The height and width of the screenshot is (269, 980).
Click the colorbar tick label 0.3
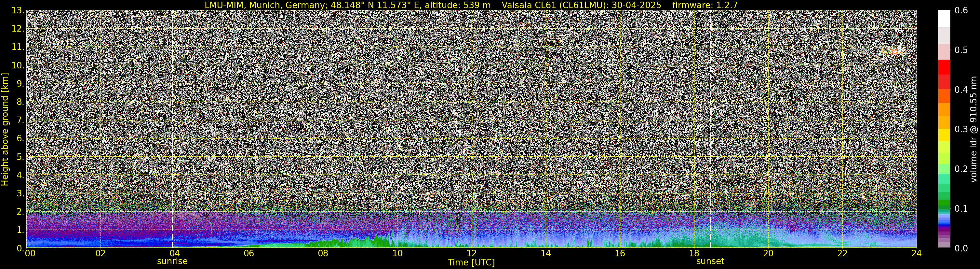(x=961, y=130)
